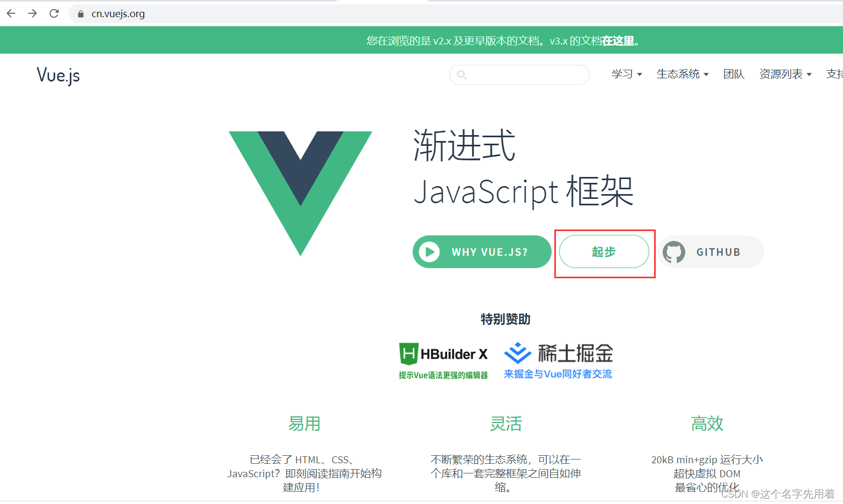Click the magnifier icon in search box
Image resolution: width=843 pixels, height=504 pixels.
(x=461, y=75)
